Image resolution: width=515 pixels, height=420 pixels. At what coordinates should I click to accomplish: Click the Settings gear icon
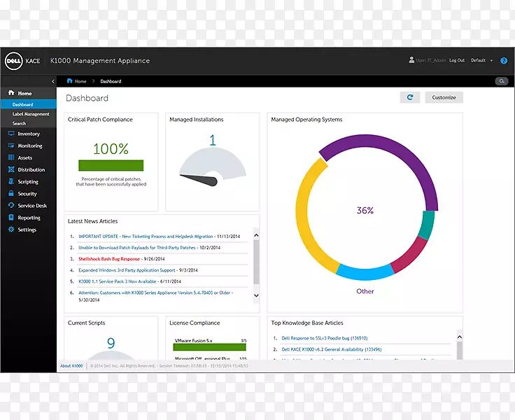[x=11, y=230]
